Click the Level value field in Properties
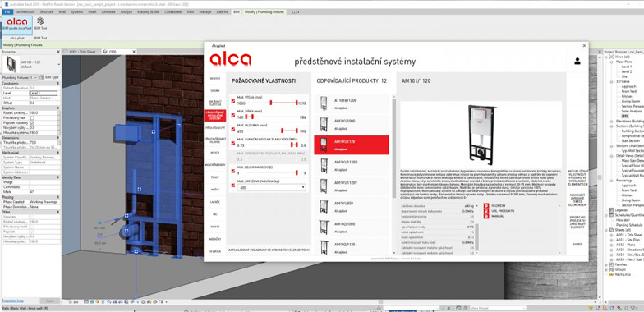This screenshot has height=312, width=644. (x=43, y=94)
